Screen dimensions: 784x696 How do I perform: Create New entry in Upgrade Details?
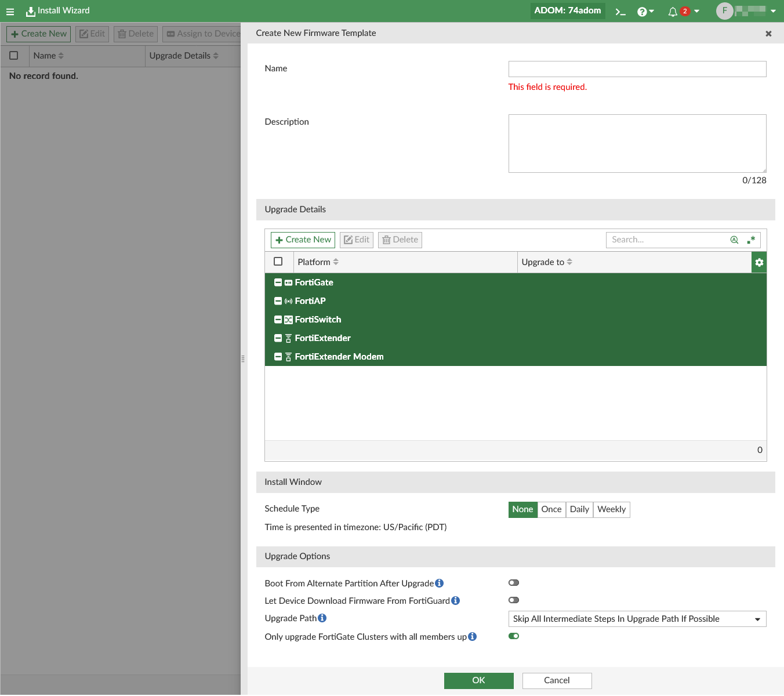coord(303,240)
